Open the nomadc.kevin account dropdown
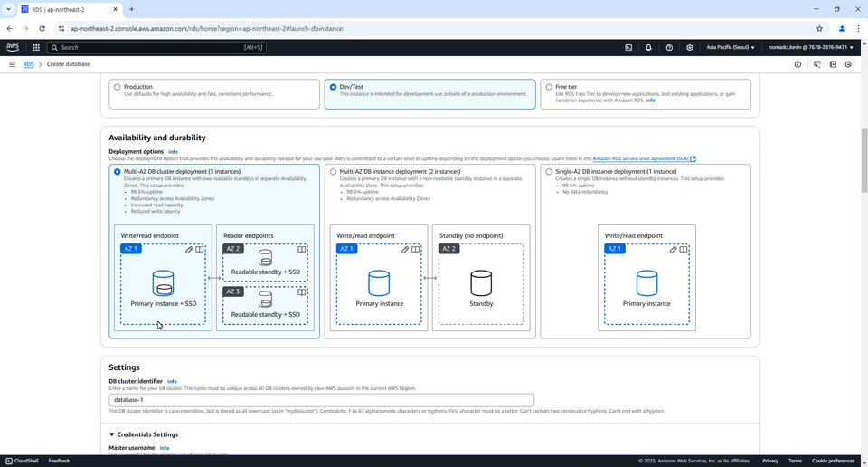868x467 pixels. 811,48
